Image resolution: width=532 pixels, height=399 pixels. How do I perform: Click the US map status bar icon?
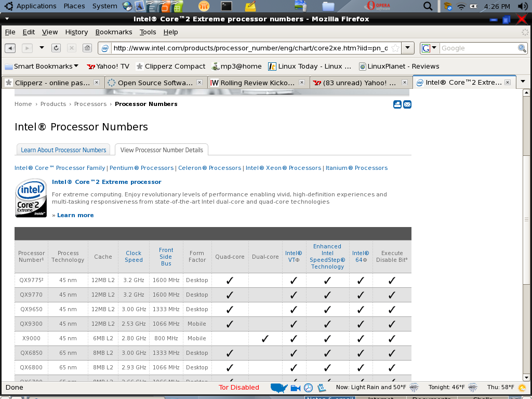pyautogui.click(x=279, y=388)
